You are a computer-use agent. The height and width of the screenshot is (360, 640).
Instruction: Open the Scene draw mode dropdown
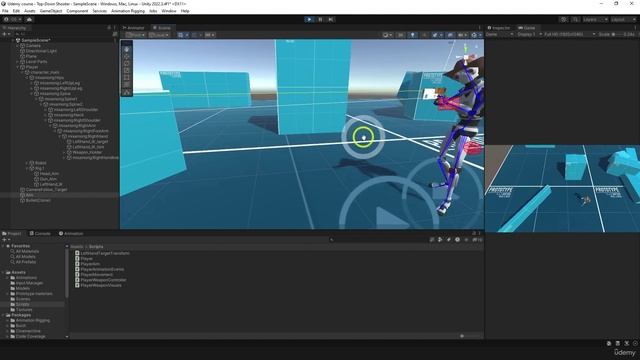(x=387, y=35)
